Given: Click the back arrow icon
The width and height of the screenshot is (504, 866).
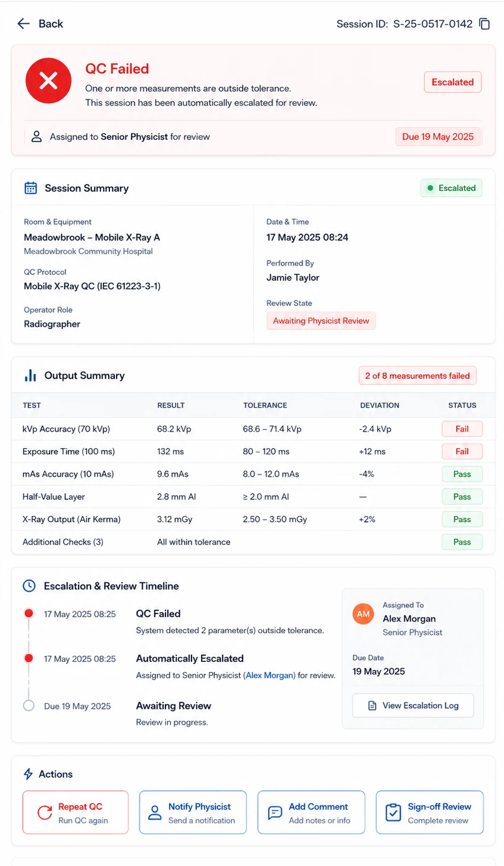Looking at the screenshot, I should pyautogui.click(x=24, y=24).
